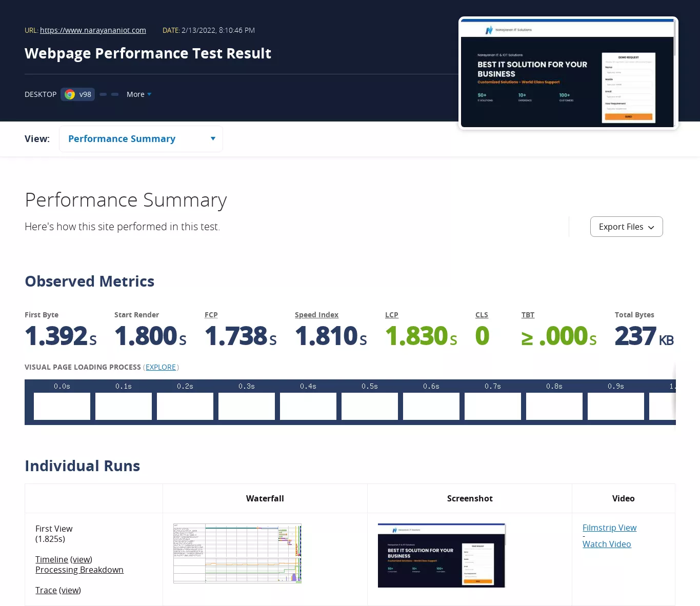Click the TBT metric label

(x=528, y=315)
